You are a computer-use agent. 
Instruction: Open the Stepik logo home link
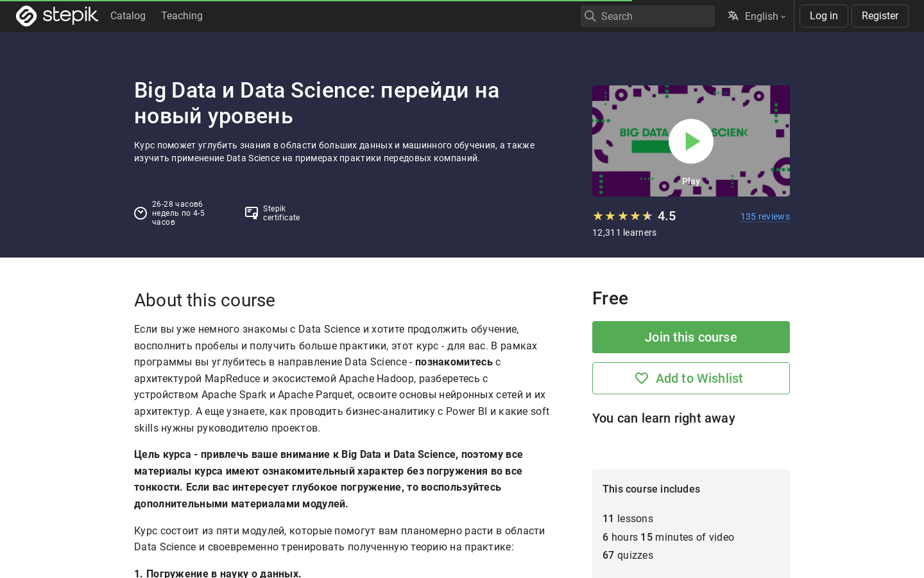[57, 15]
